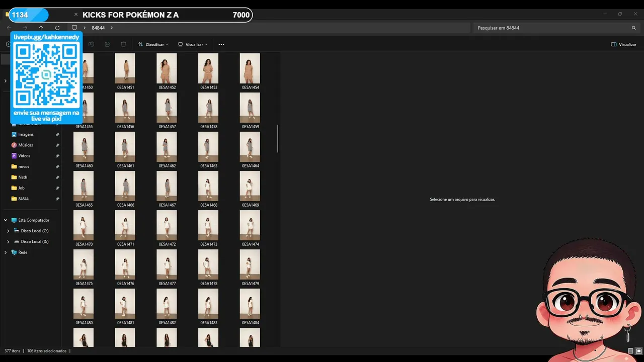This screenshot has height=362, width=644.
Task: Open the Nath folder in sidebar
Action: 23,177
